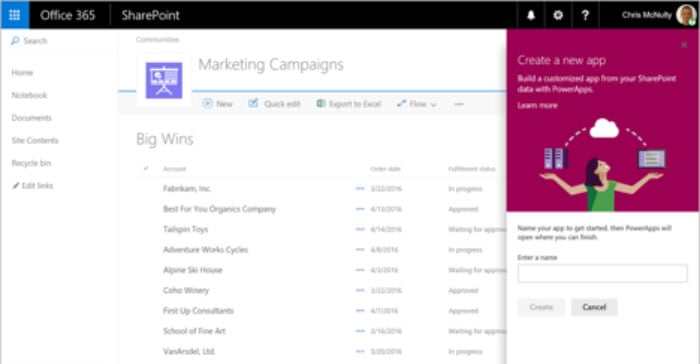Click the Marketing Campaigns site logo
This screenshot has height=364, width=700.
tap(164, 80)
